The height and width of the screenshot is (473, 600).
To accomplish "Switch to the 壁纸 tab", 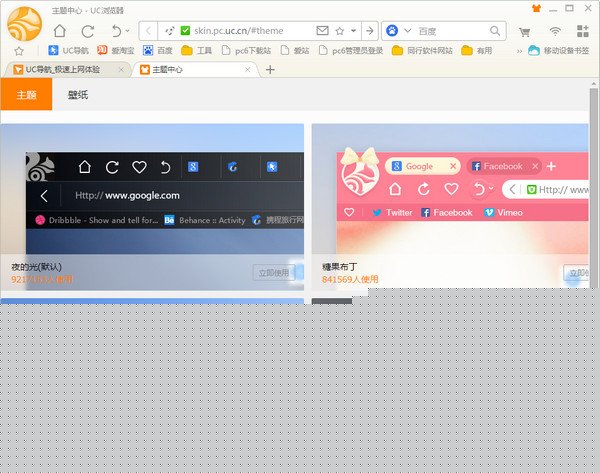I will (x=78, y=95).
